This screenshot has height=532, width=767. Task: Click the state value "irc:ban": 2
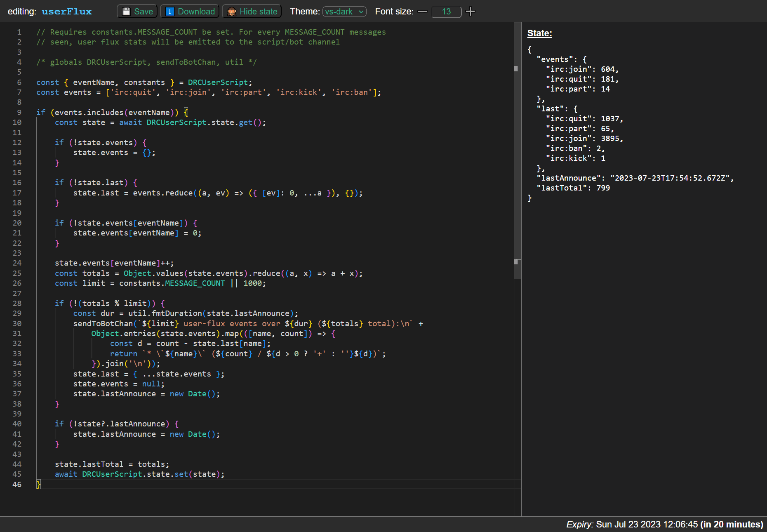click(x=575, y=148)
